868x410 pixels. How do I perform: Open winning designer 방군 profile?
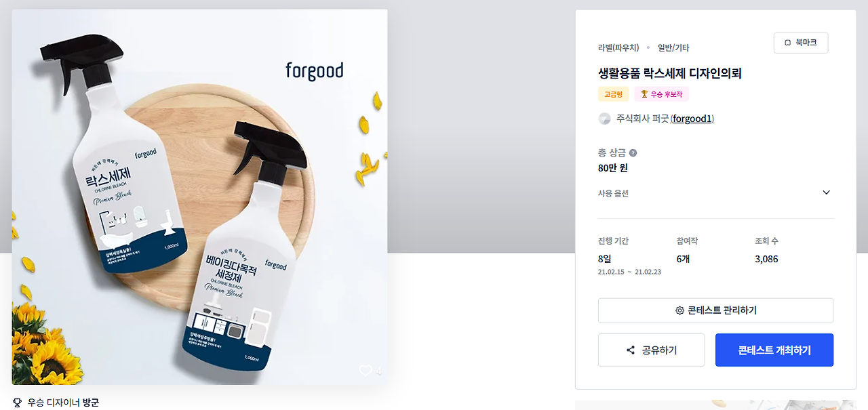[91, 403]
